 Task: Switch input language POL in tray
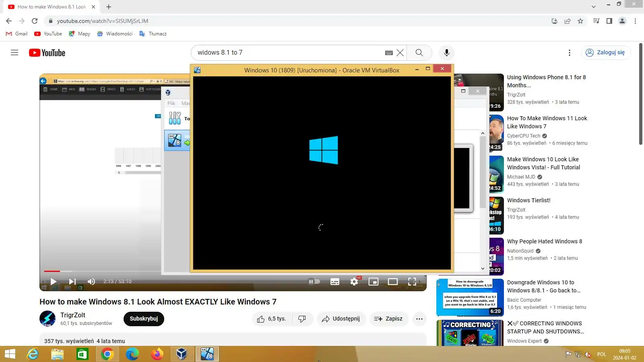(602, 354)
